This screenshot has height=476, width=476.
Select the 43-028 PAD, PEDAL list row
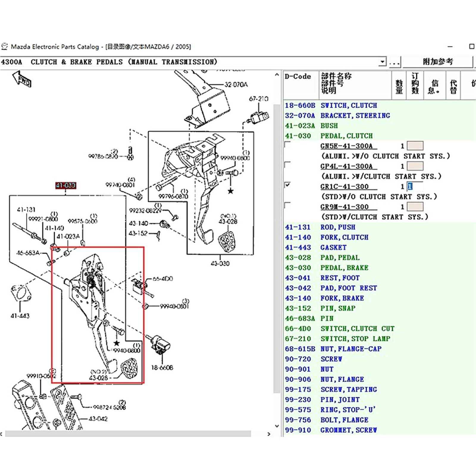(380, 257)
